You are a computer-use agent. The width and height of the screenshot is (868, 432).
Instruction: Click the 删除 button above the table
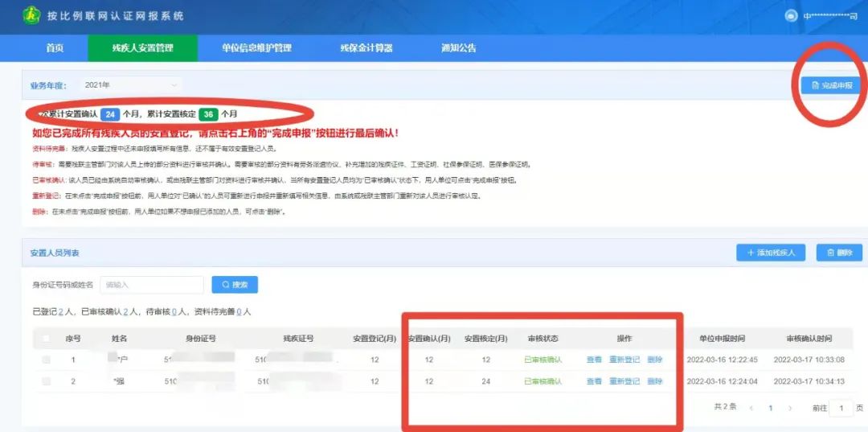(x=838, y=253)
